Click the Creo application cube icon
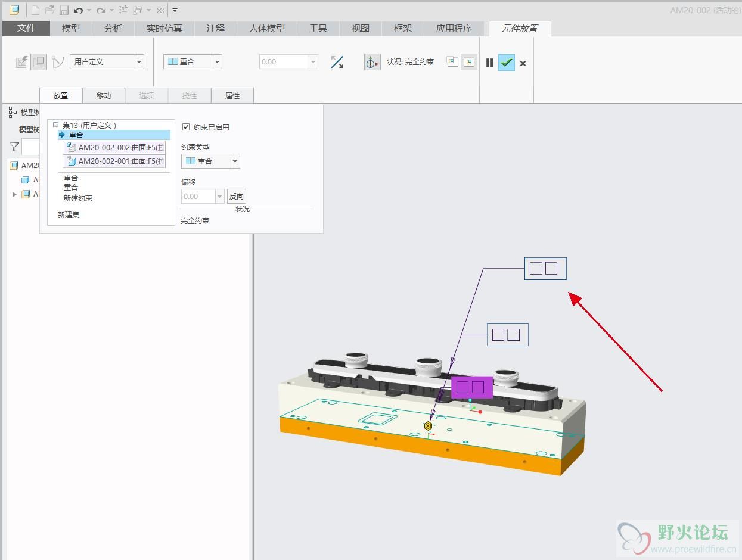The height and width of the screenshot is (560, 742). point(14,10)
